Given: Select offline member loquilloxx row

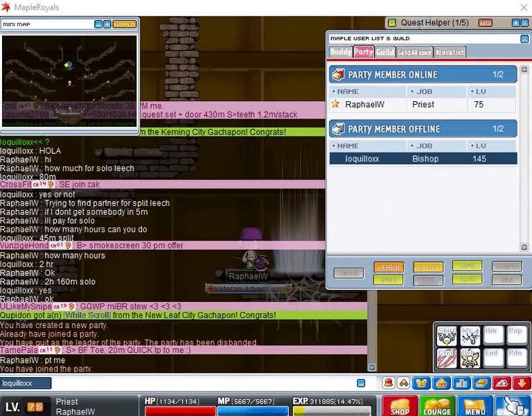Looking at the screenshot, I should 423,159.
